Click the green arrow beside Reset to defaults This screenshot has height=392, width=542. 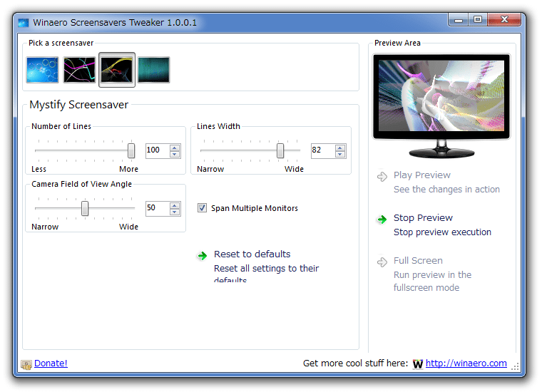coord(203,256)
